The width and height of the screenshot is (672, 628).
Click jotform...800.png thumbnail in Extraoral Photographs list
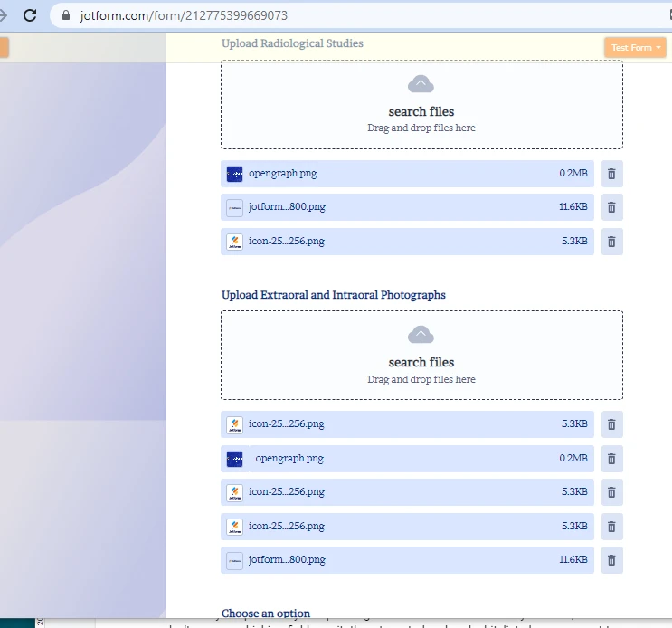click(x=234, y=560)
